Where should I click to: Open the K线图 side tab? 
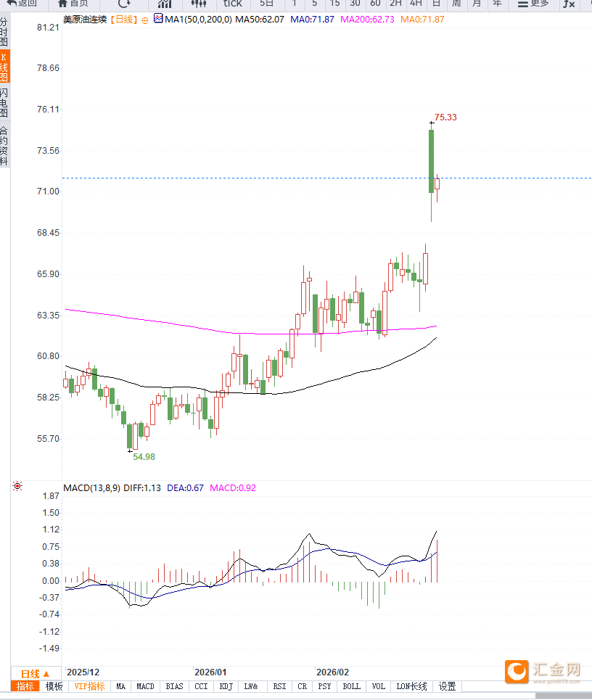(x=4, y=67)
